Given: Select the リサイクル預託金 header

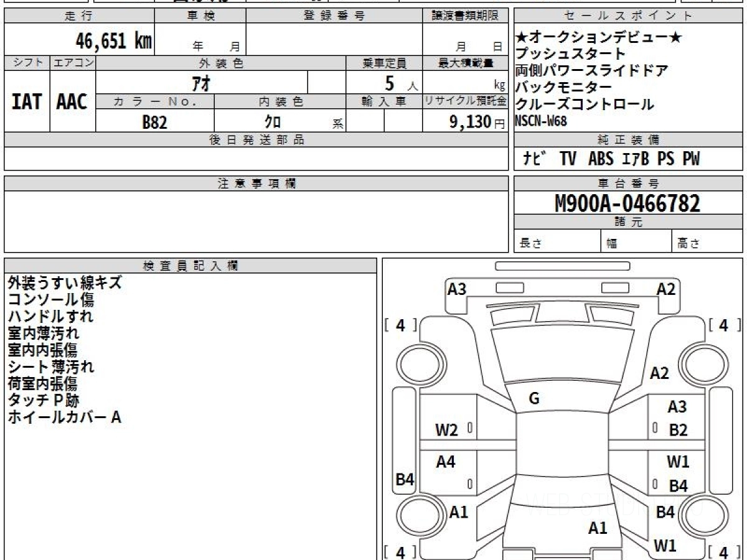Looking at the screenshot, I should tap(466, 102).
